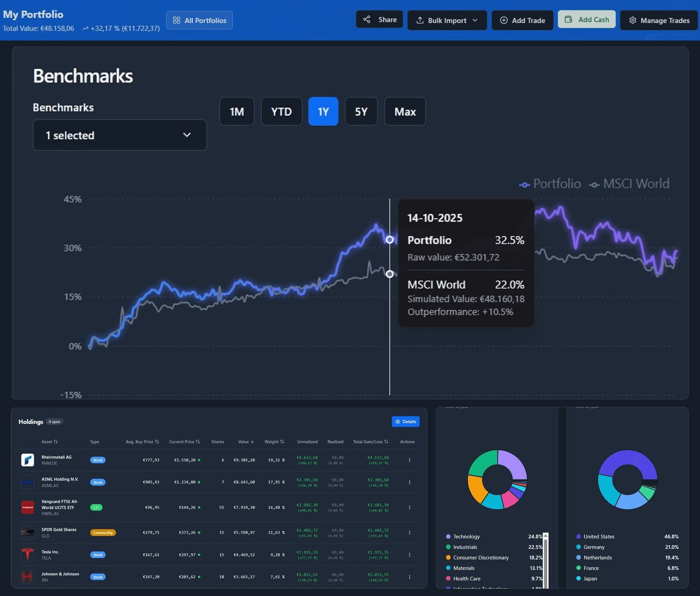Open actions menu for ASML Holding row
Image resolution: width=700 pixels, height=596 pixels.
coord(410,482)
